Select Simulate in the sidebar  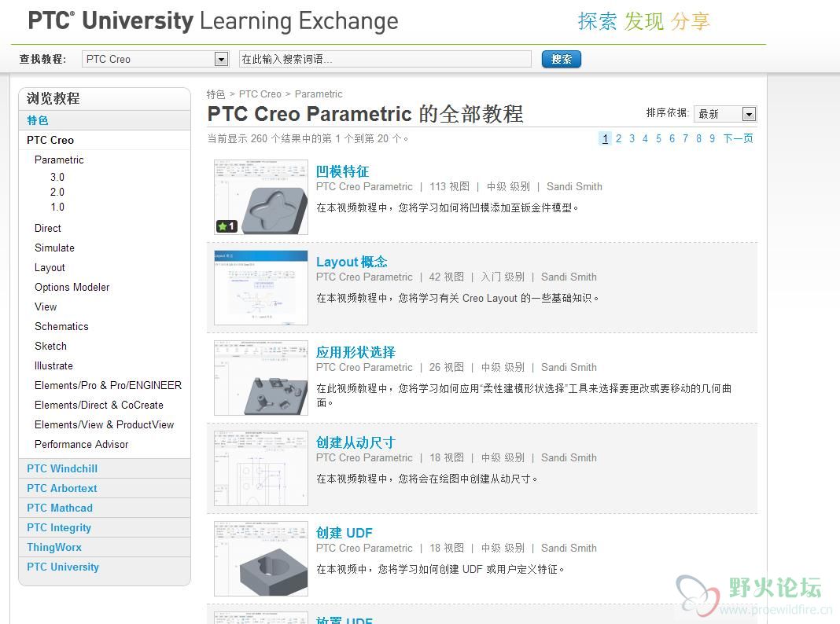[x=54, y=248]
